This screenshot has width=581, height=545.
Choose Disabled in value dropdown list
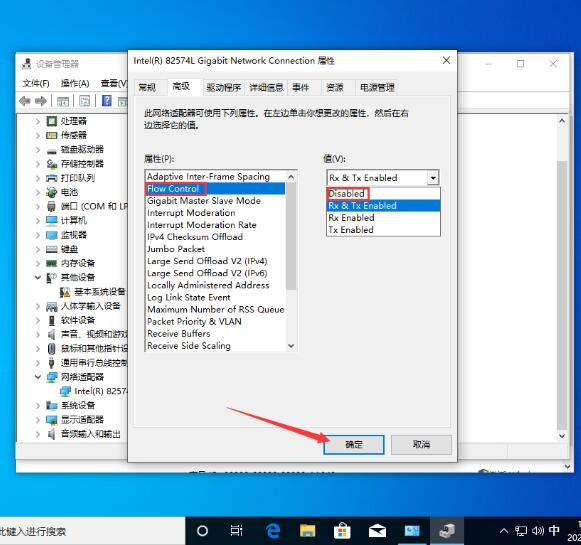coord(383,193)
